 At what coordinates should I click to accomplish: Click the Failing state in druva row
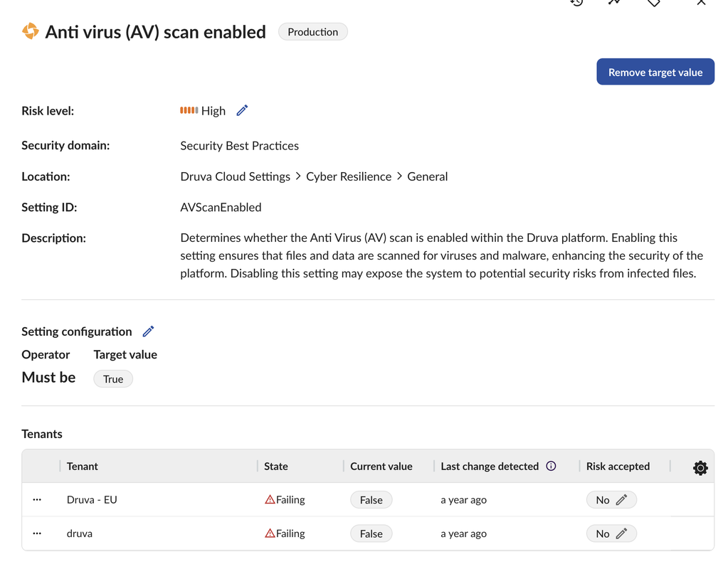(290, 533)
